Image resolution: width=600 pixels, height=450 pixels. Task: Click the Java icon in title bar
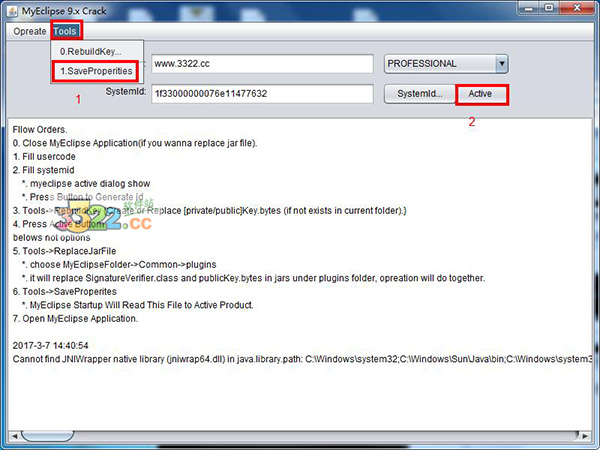(x=12, y=11)
